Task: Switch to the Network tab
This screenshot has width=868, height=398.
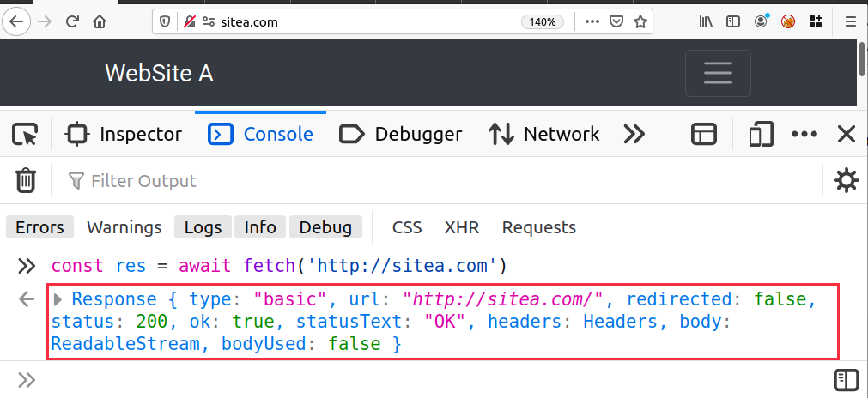Action: point(543,135)
